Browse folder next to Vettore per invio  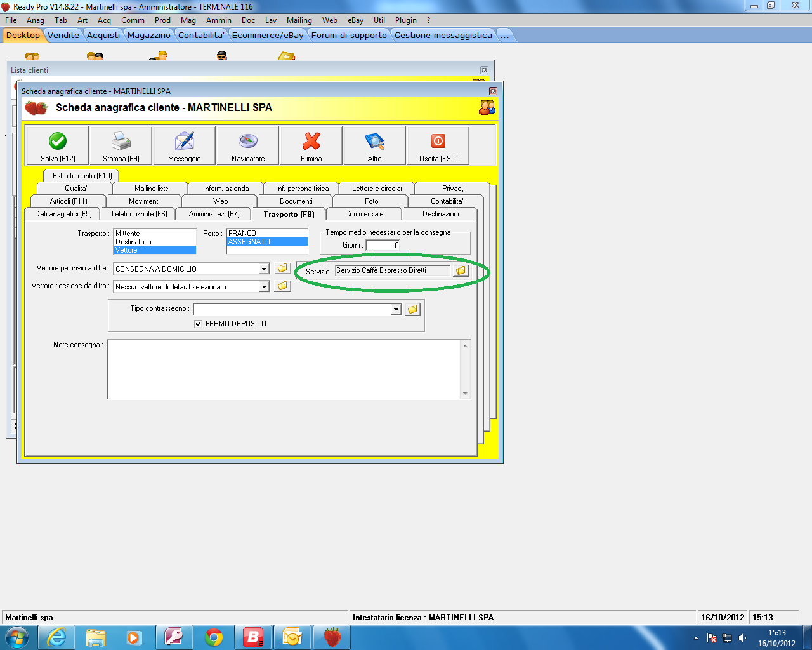point(282,269)
